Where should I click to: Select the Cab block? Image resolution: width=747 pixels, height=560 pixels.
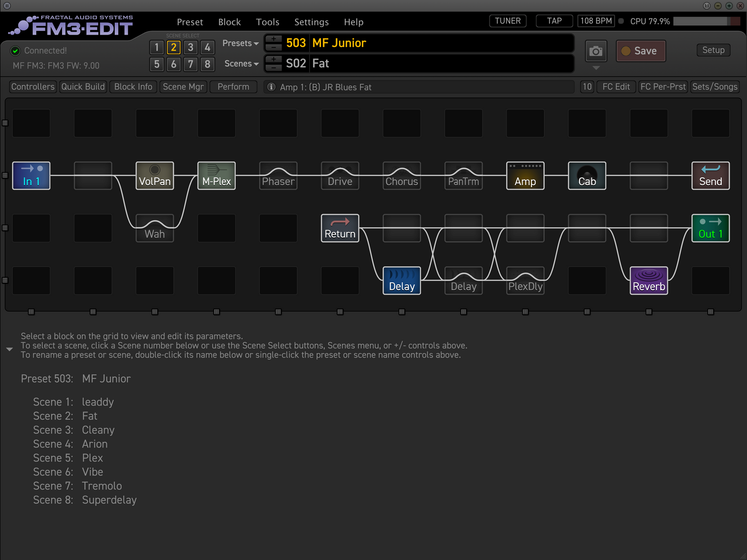[x=587, y=176]
